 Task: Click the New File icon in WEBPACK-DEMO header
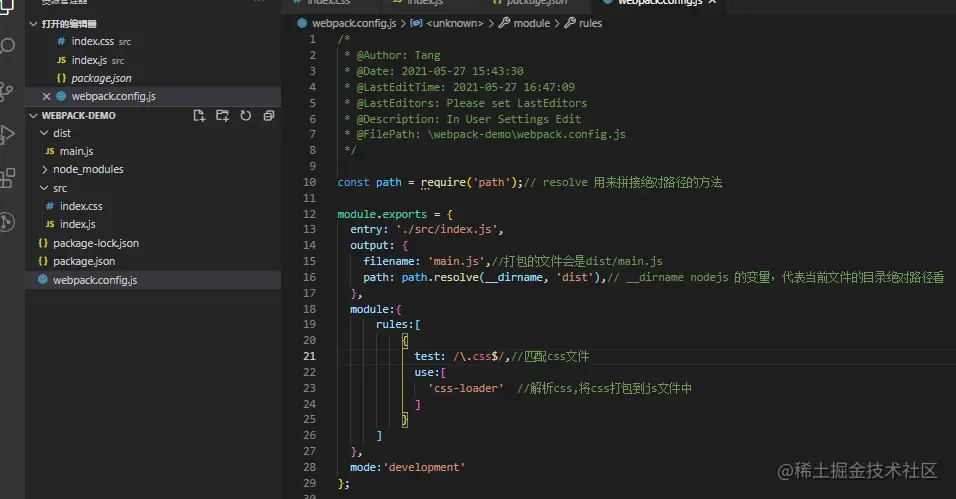click(x=199, y=116)
